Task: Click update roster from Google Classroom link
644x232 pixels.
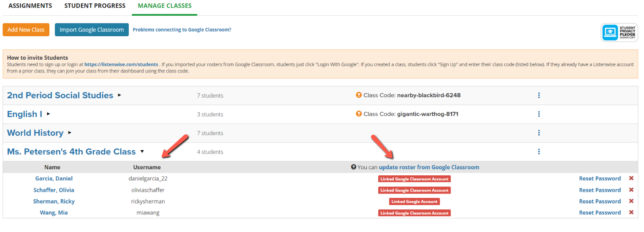Action: [x=429, y=167]
